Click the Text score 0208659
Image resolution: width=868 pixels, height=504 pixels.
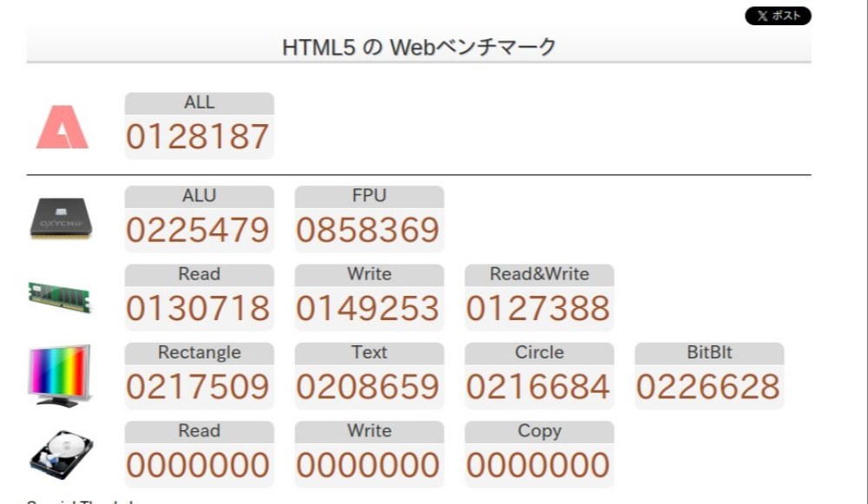(x=367, y=387)
